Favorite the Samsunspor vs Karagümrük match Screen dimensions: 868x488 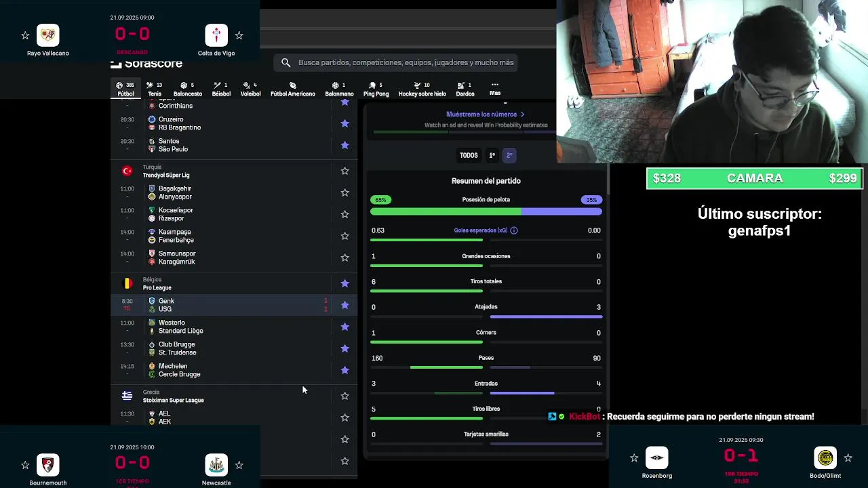(x=344, y=258)
